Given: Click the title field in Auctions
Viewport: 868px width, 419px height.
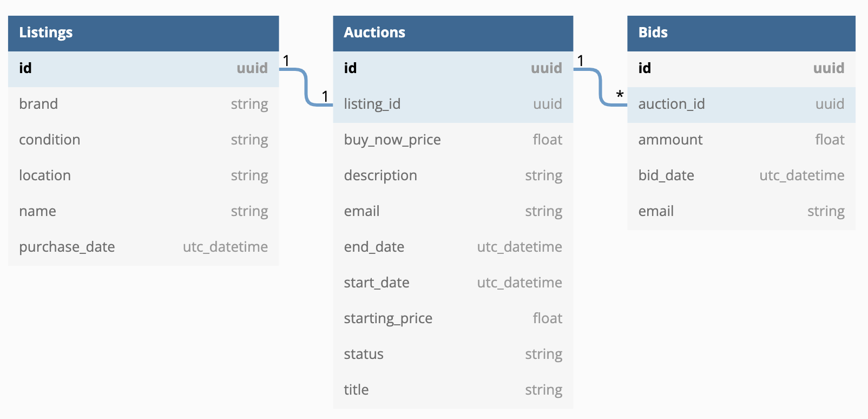Looking at the screenshot, I should [x=453, y=390].
